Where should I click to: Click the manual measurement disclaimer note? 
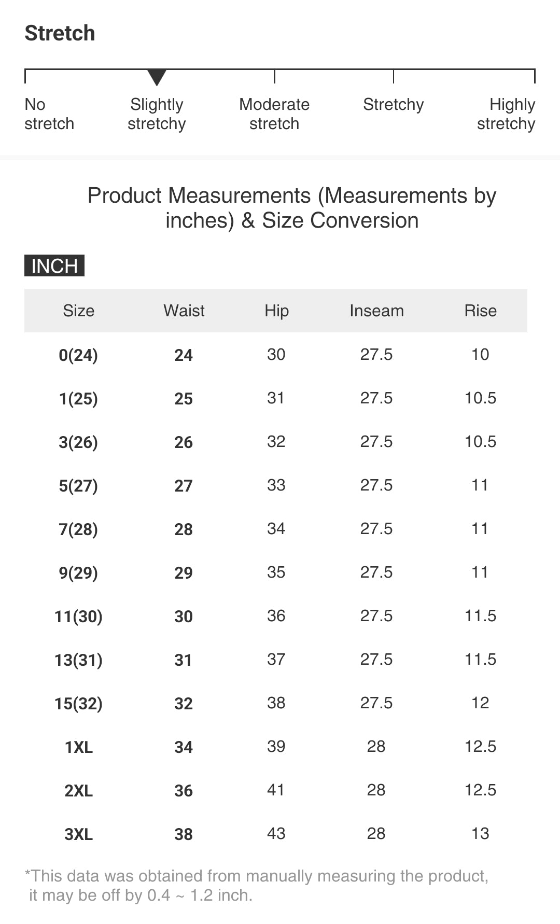257,885
